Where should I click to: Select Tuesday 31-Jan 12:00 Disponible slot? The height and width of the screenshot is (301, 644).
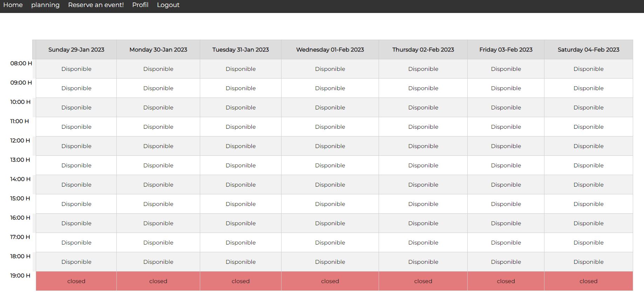point(240,146)
